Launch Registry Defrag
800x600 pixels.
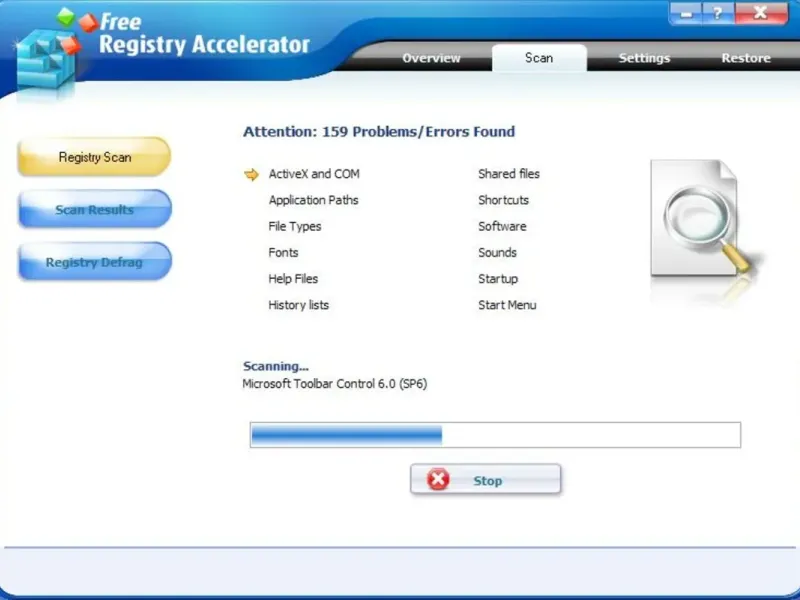click(94, 262)
